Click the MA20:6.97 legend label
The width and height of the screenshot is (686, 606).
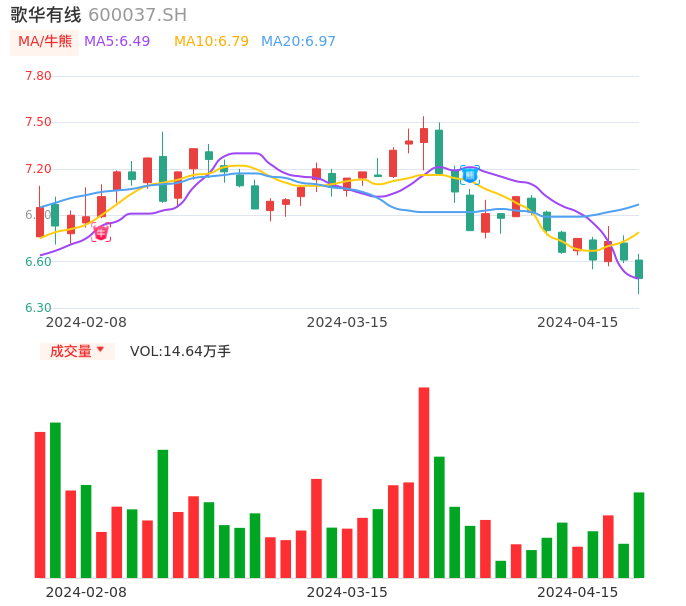(298, 42)
